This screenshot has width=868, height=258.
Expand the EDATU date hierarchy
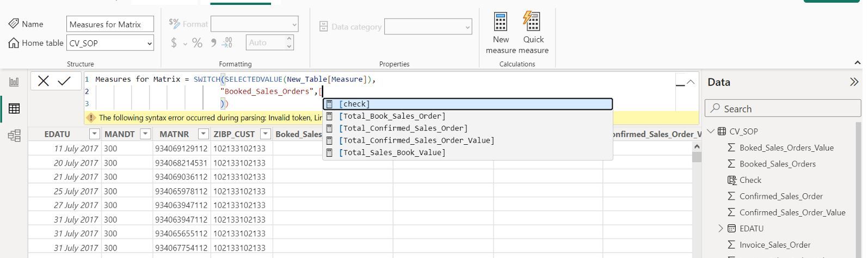pyautogui.click(x=721, y=229)
